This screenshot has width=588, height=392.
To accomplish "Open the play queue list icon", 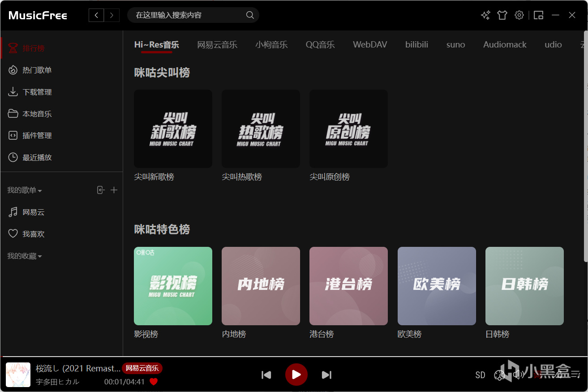I will 575,375.
